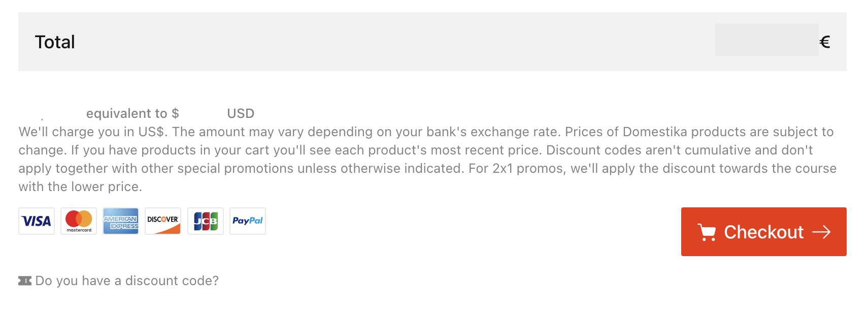Proceed with the orange Checkout button
This screenshot has width=868, height=309.
[x=763, y=232]
